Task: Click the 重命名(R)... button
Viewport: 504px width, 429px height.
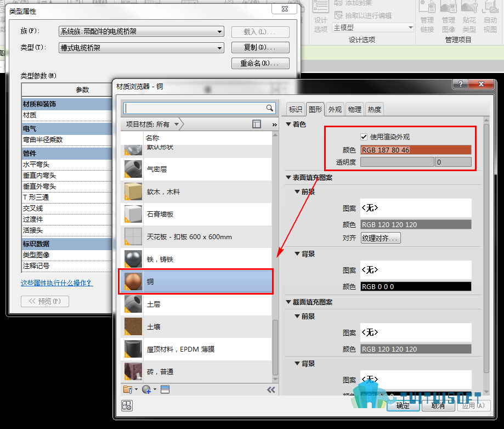Action: pyautogui.click(x=261, y=63)
